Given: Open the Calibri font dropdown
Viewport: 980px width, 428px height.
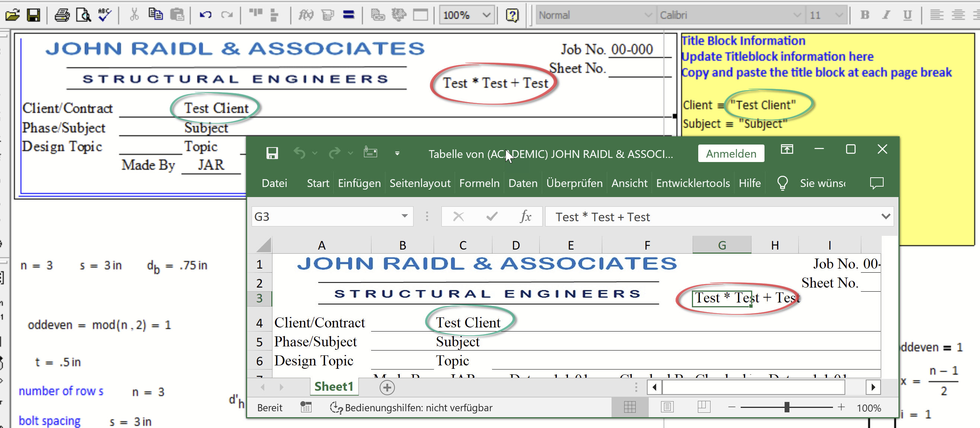Looking at the screenshot, I should (x=796, y=15).
